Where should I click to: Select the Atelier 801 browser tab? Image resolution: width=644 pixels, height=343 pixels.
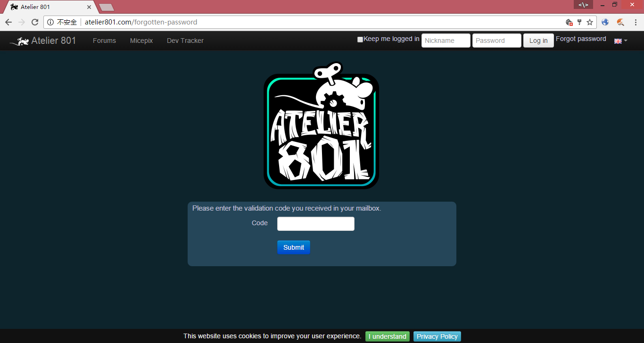click(51, 7)
